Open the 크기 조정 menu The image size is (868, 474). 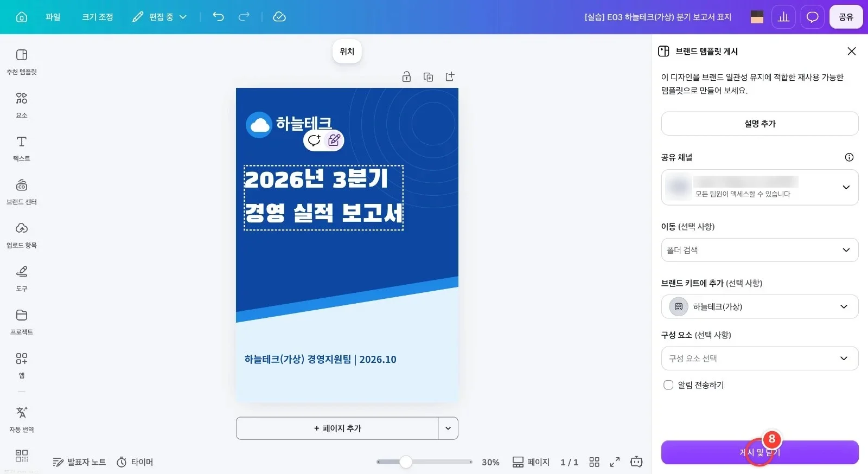pos(98,17)
